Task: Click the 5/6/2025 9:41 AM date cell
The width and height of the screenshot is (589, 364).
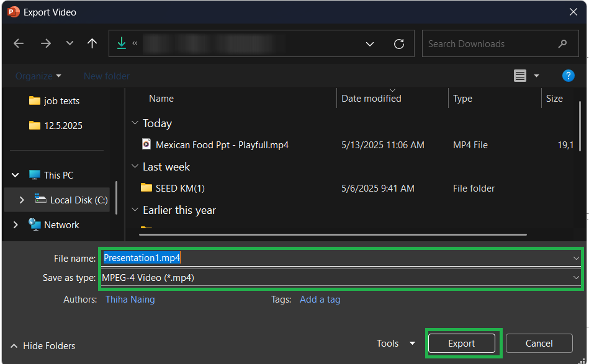Action: point(377,189)
